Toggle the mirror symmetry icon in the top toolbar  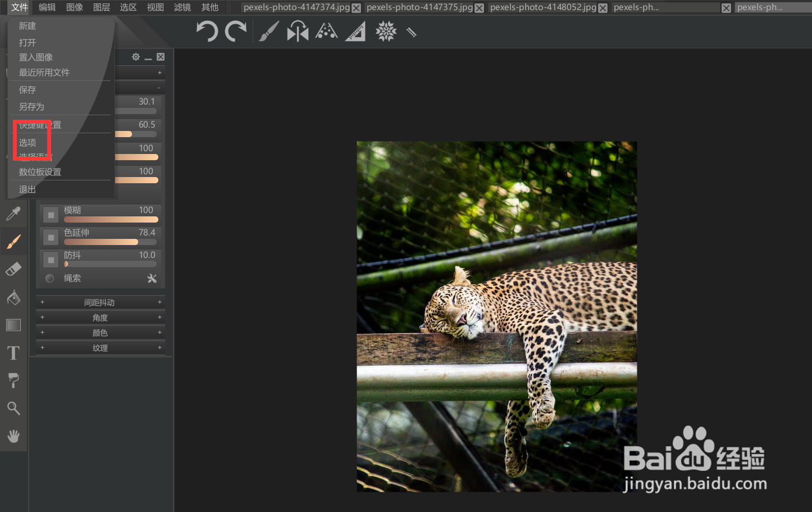298,31
